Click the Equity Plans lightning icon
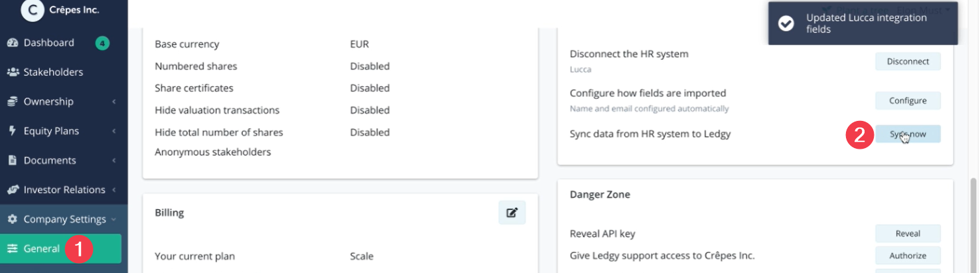980x273 pixels. click(x=12, y=131)
